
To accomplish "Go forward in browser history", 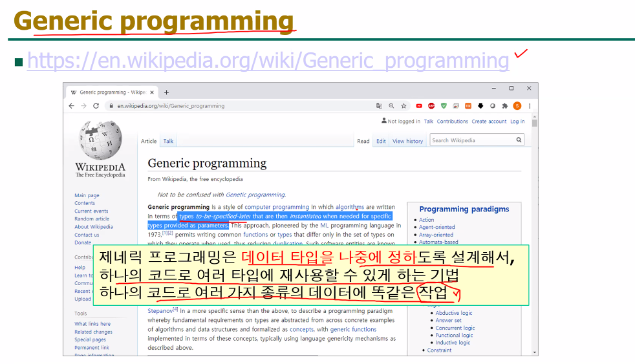I will 84,105.
